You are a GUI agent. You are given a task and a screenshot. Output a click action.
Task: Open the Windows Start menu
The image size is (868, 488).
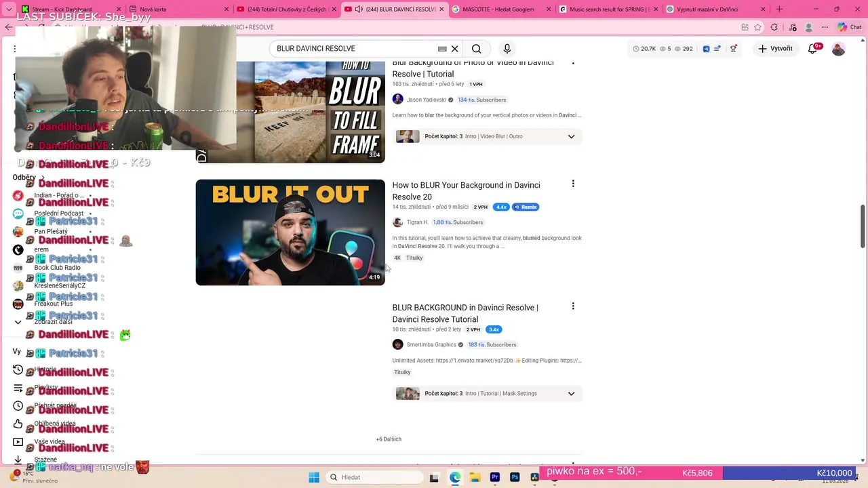click(x=314, y=477)
